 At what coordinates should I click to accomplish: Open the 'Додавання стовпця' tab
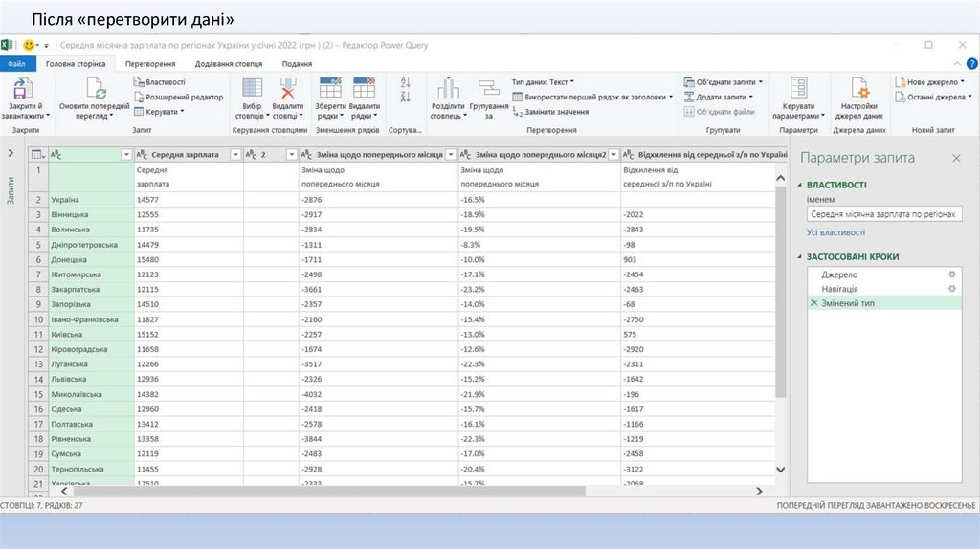pyautogui.click(x=228, y=64)
